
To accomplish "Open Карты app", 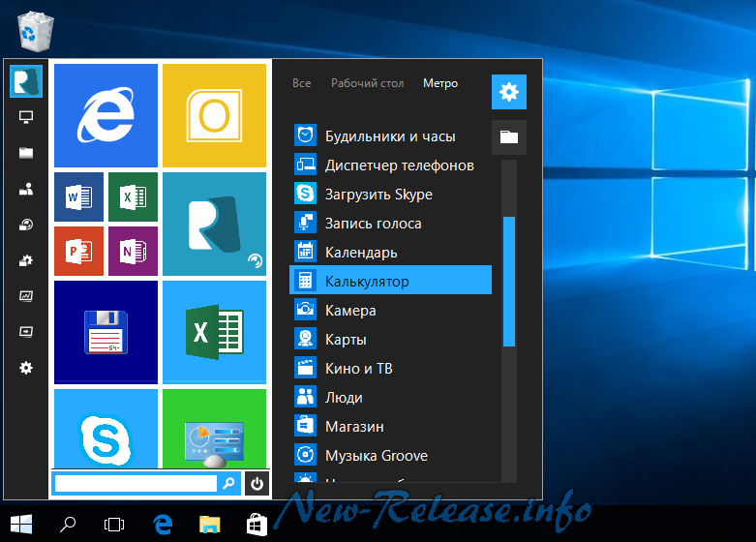I will point(390,339).
